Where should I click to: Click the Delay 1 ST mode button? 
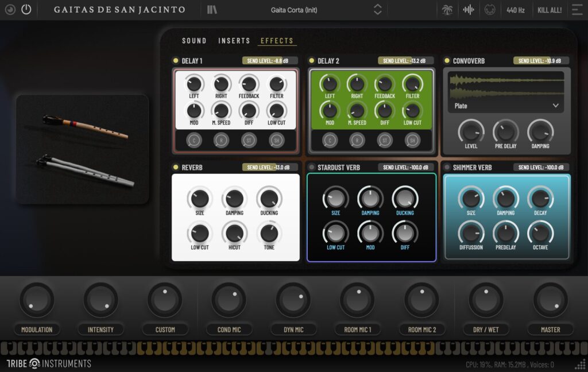click(x=249, y=140)
